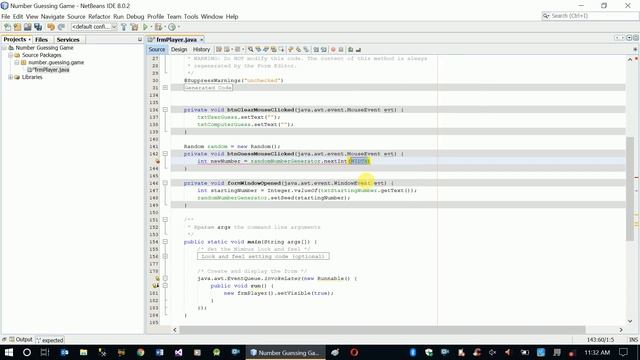The height and width of the screenshot is (360, 640).
Task: Open the Refactor menu
Action: pos(99,17)
